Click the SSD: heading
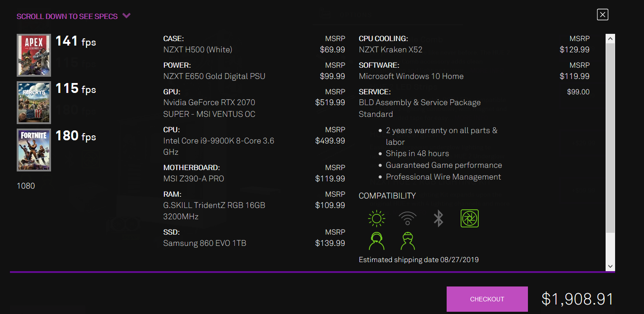The height and width of the screenshot is (314, 644). coord(172,232)
